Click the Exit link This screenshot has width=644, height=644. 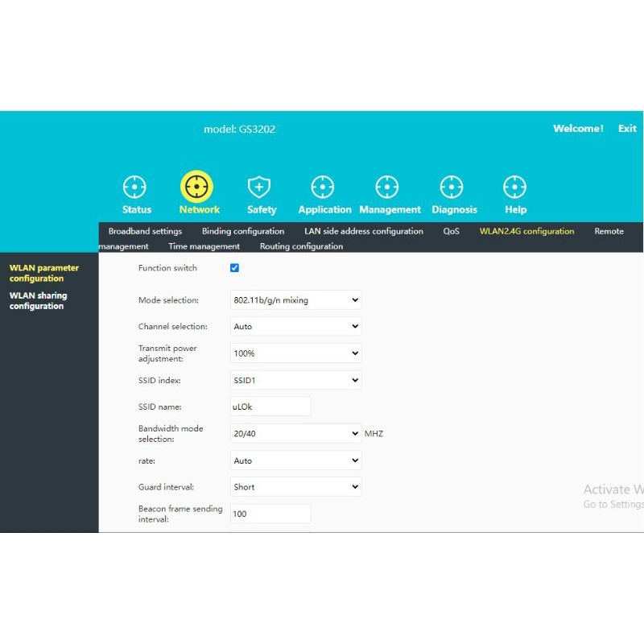627,129
